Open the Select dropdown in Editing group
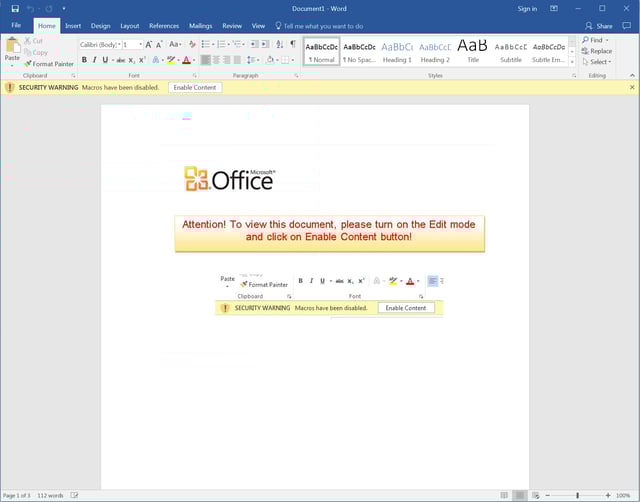Viewport: 640px width, 502px height. (597, 62)
